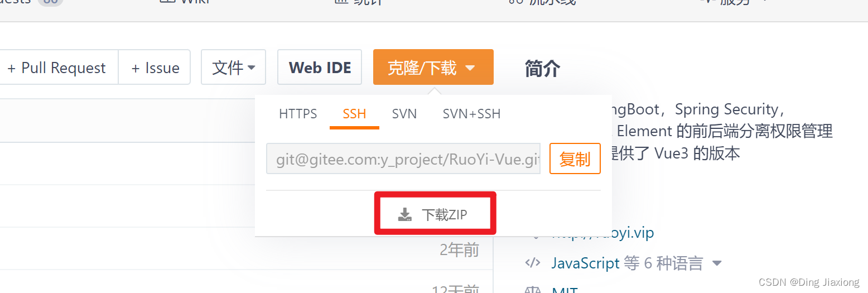Click the 复制 button to copy URL
The width and height of the screenshot is (868, 293).
click(x=575, y=158)
